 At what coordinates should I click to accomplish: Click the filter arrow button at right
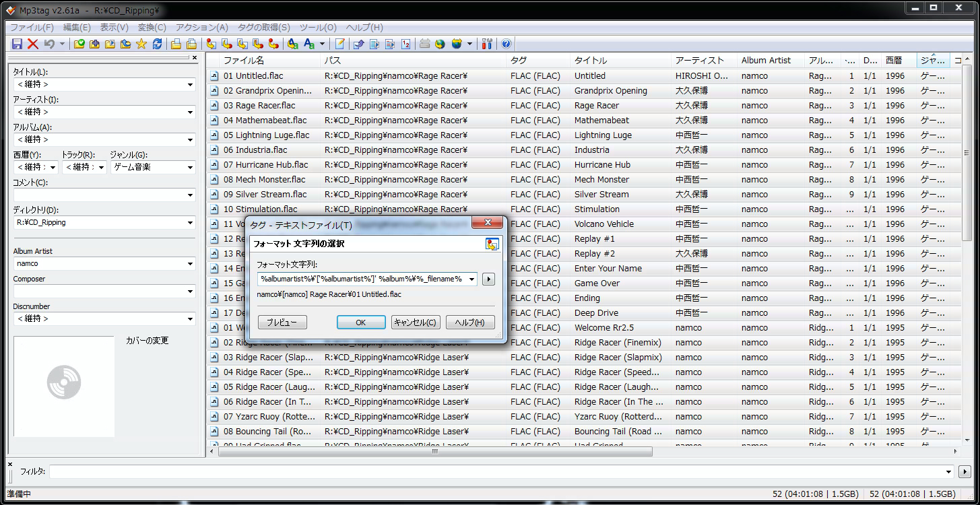click(965, 472)
